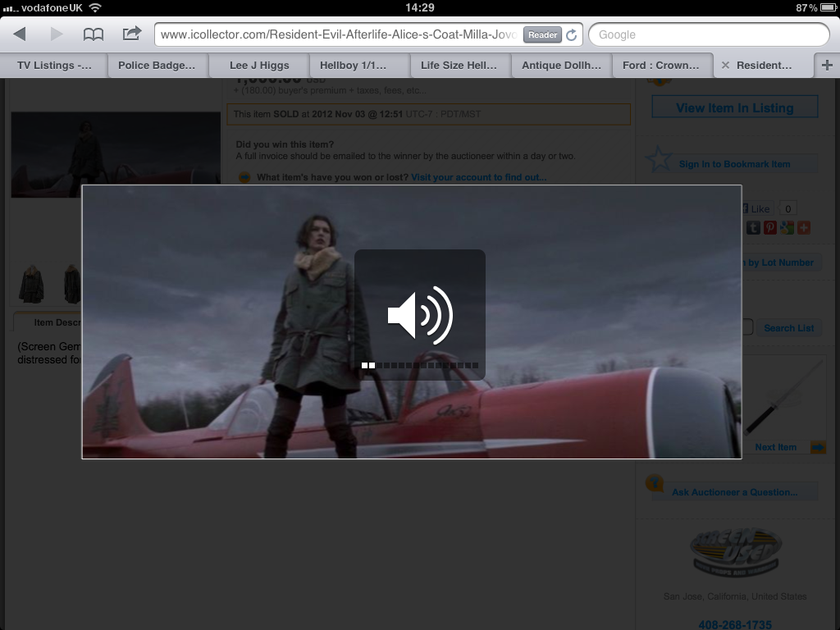840x630 pixels.
Task: Tap the Google search field
Action: [x=710, y=34]
